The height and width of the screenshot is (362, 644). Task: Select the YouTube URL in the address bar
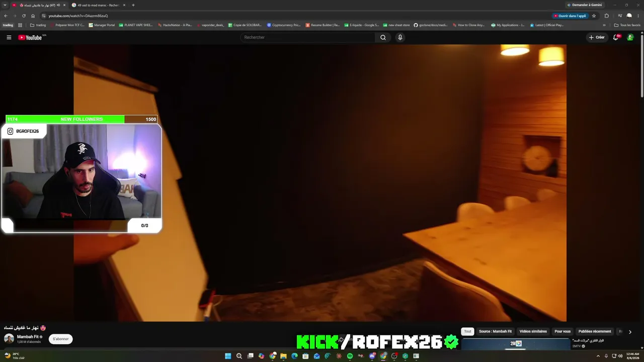78,16
